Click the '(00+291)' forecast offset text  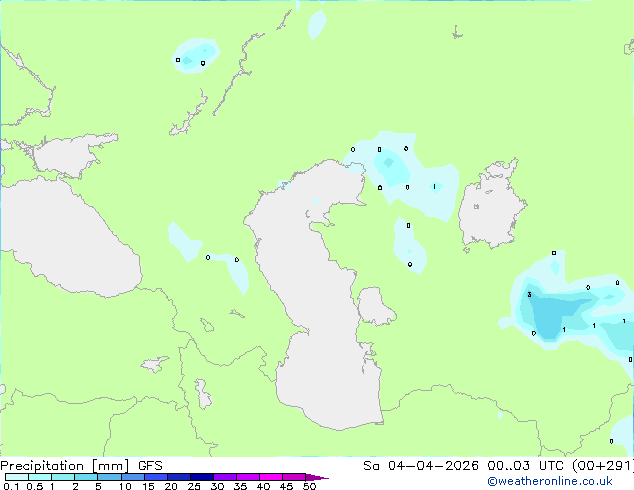point(602,466)
